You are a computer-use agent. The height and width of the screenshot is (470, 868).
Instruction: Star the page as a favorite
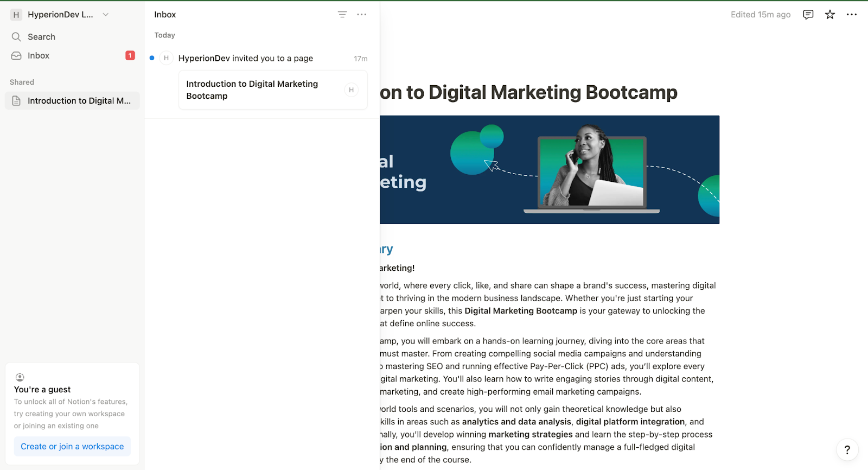[x=829, y=15]
